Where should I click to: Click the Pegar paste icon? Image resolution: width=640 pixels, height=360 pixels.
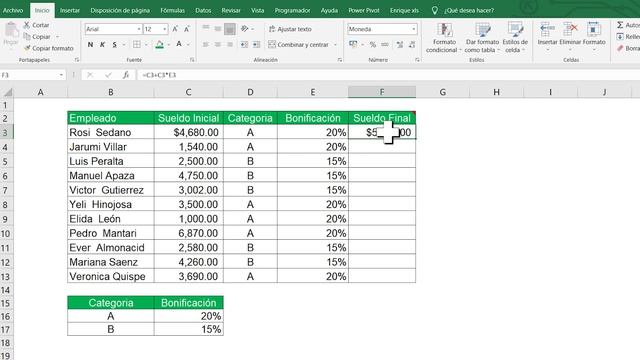coord(11,31)
